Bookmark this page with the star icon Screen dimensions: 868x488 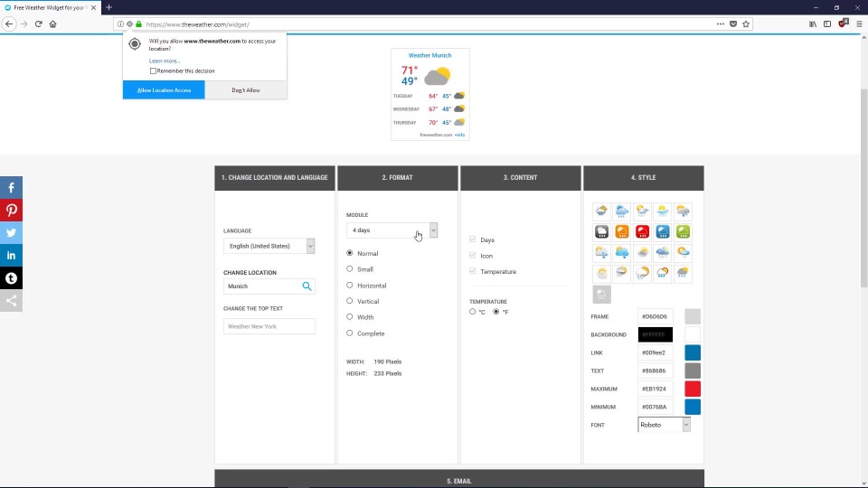pos(746,23)
